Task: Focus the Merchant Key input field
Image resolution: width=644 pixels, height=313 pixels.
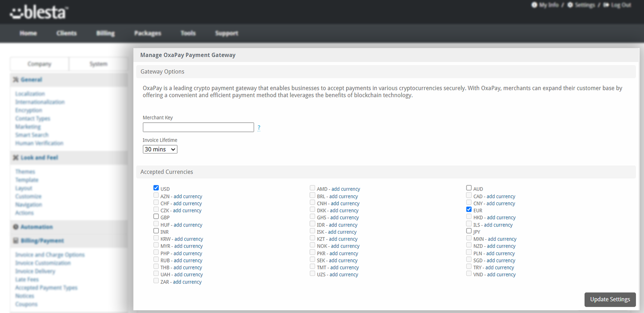Action: pyautogui.click(x=198, y=127)
